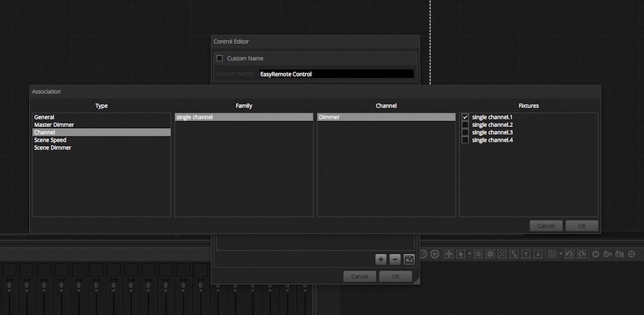Image resolution: width=644 pixels, height=315 pixels.
Task: Select single channel in the Family list
Action: (x=244, y=117)
